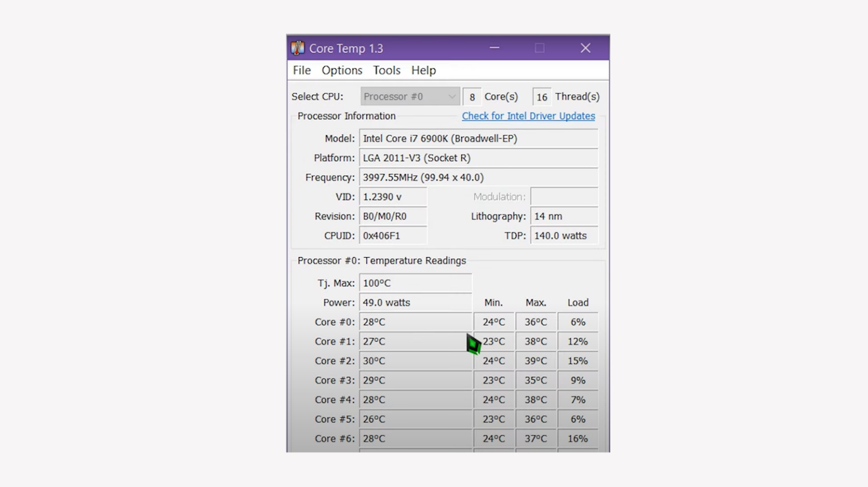The width and height of the screenshot is (868, 487).
Task: Click the Core Temp app icon in title bar
Action: [298, 48]
